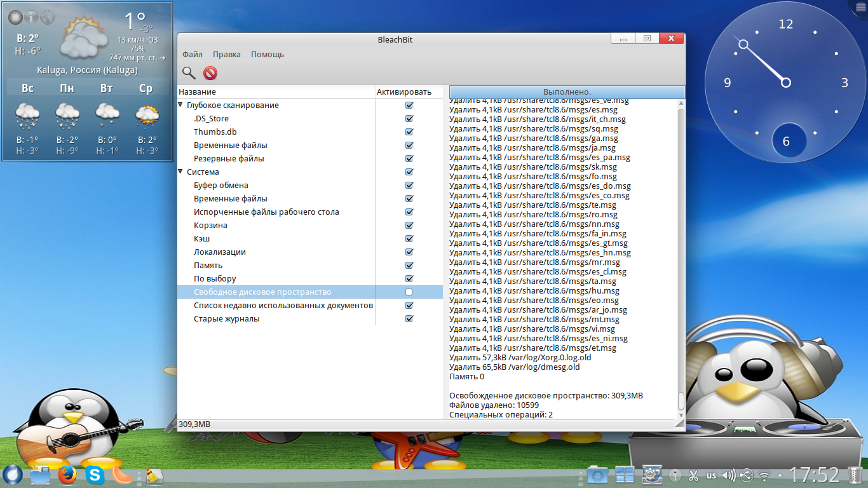The height and width of the screenshot is (488, 868).
Task: Open the Файл menu
Action: click(x=193, y=55)
